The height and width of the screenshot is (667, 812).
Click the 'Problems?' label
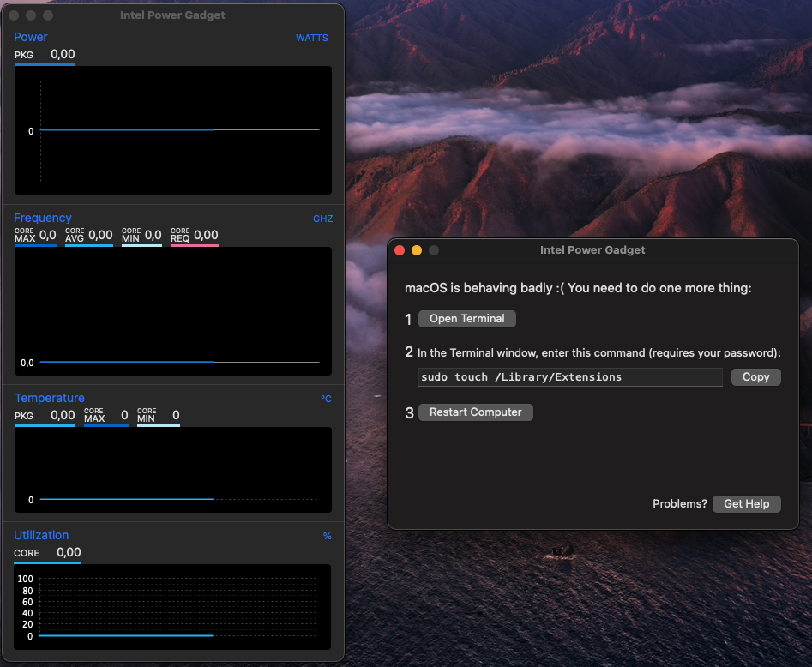[x=679, y=504]
